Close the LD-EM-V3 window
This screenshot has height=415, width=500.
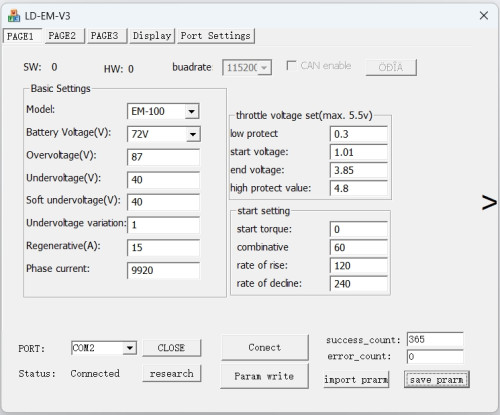tap(484, 15)
